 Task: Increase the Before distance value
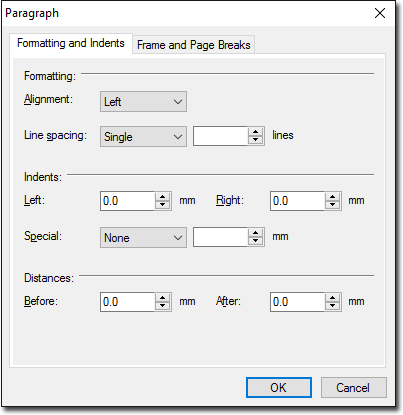[x=163, y=298]
